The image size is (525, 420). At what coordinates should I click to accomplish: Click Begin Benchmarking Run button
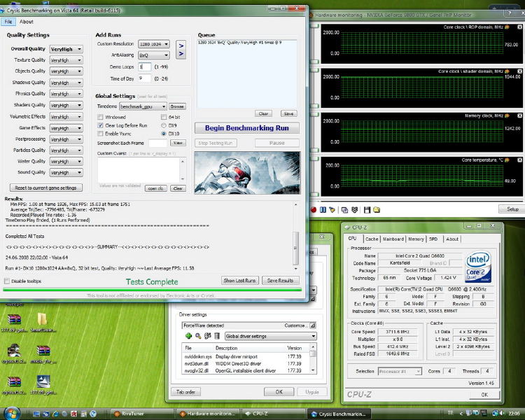click(x=247, y=128)
